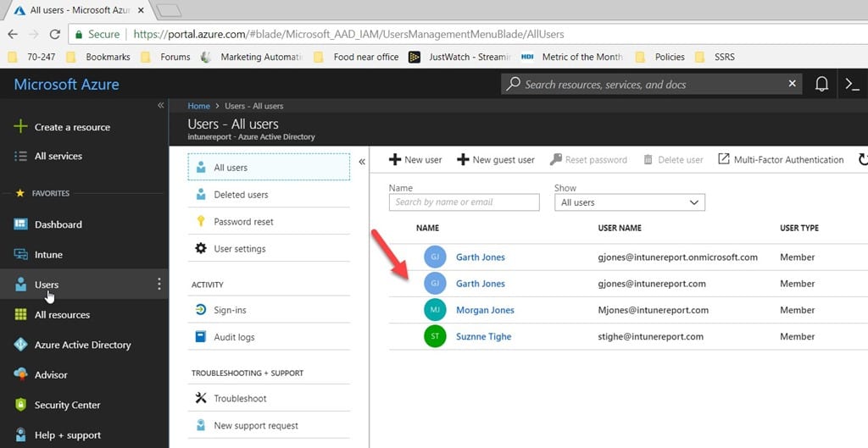This screenshot has width=868, height=448.
Task: Select All users in the blade menu
Action: pos(269,167)
